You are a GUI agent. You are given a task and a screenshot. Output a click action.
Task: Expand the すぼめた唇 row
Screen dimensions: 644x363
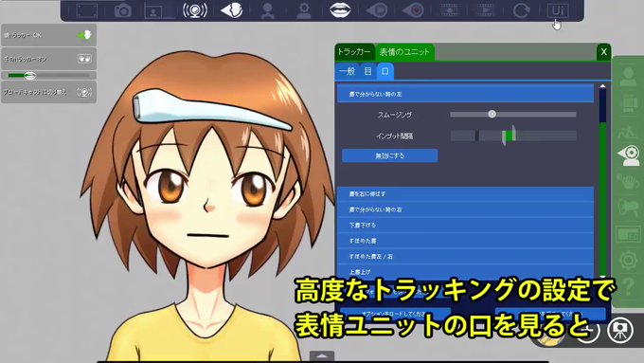coord(465,241)
